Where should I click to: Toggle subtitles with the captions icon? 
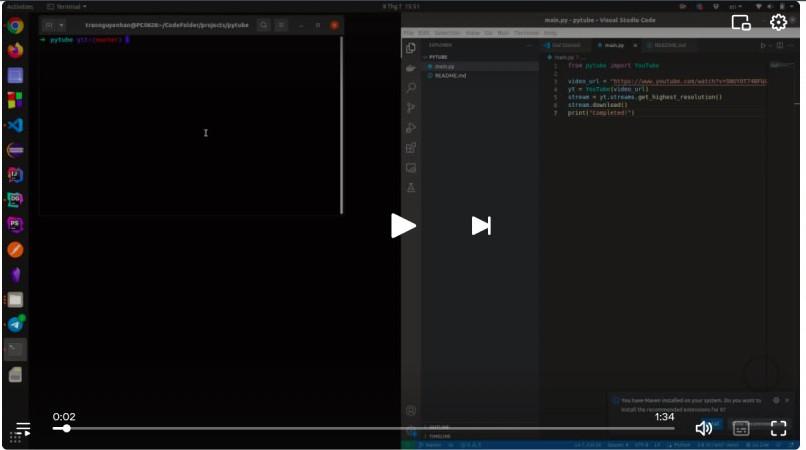point(741,428)
